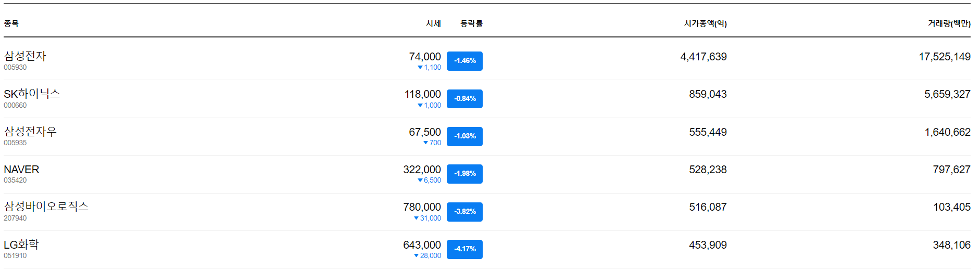The height and width of the screenshot is (270, 980).
Task: Click the down arrow beside 28,000
Action: (x=416, y=255)
